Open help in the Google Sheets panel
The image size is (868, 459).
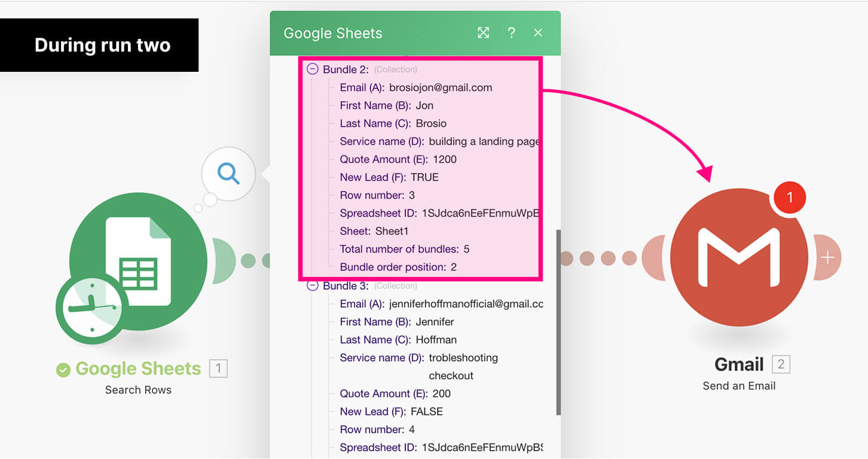click(x=511, y=33)
